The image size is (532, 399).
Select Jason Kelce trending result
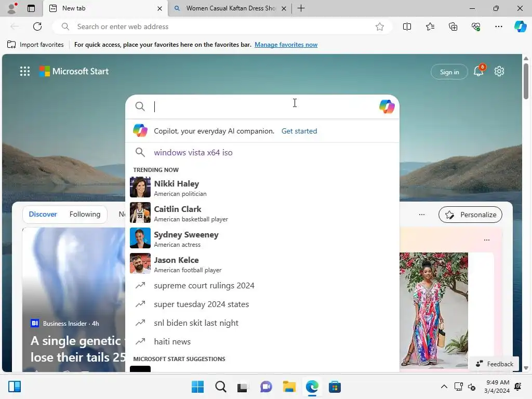pos(262,263)
